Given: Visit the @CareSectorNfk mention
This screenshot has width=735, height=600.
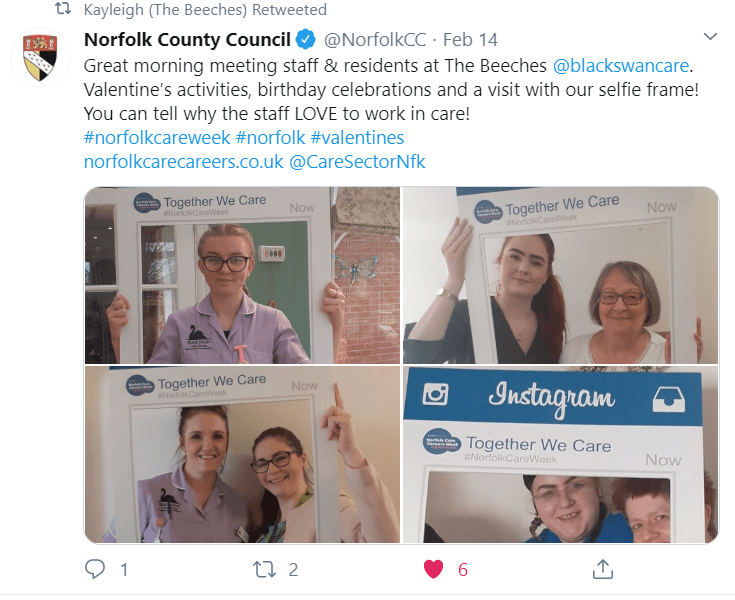Looking at the screenshot, I should click(x=357, y=162).
